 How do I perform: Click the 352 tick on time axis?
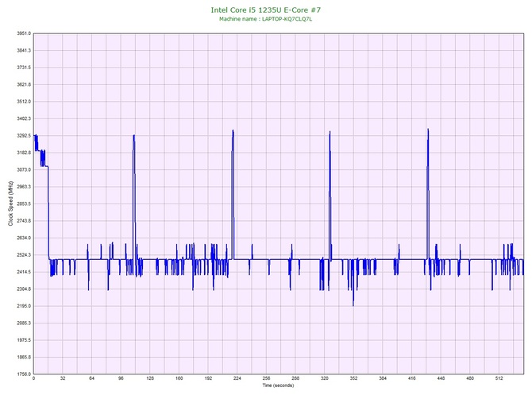(x=353, y=378)
